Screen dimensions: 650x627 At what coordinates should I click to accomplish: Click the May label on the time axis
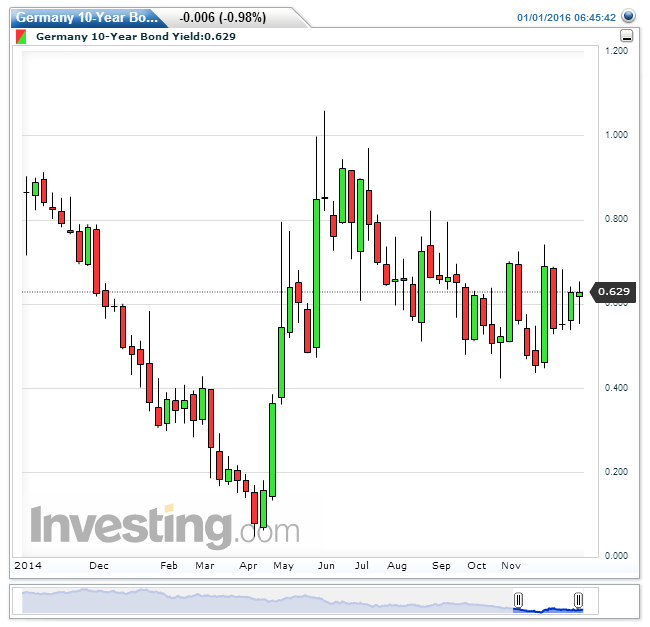point(284,566)
